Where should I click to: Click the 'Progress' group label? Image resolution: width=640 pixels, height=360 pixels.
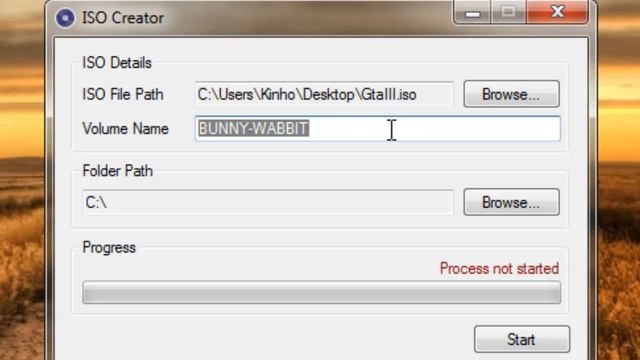[109, 247]
